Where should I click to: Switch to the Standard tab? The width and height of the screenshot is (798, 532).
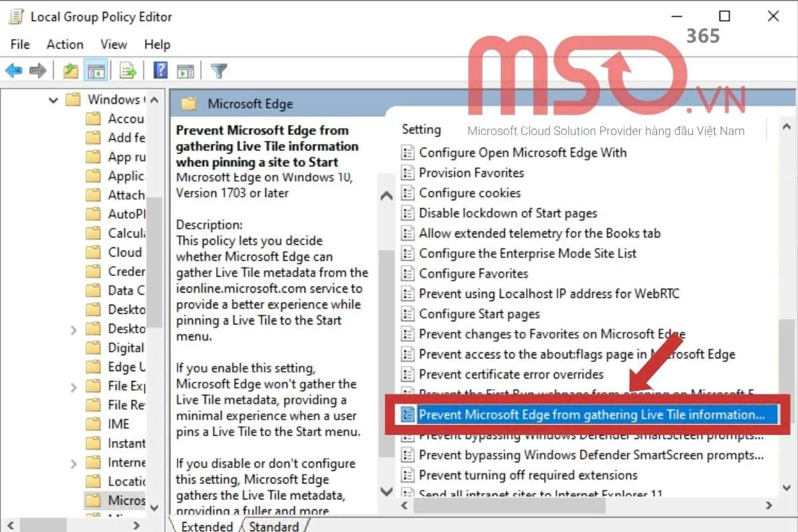click(x=274, y=527)
